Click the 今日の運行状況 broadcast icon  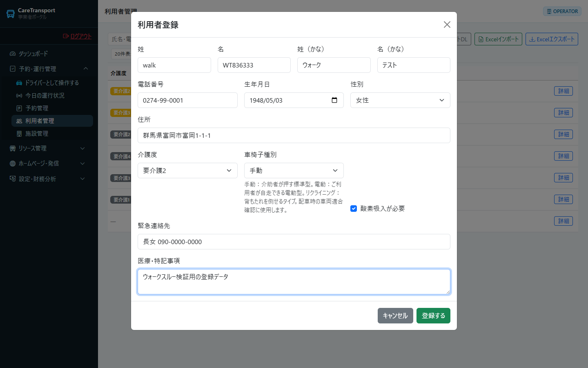point(19,95)
